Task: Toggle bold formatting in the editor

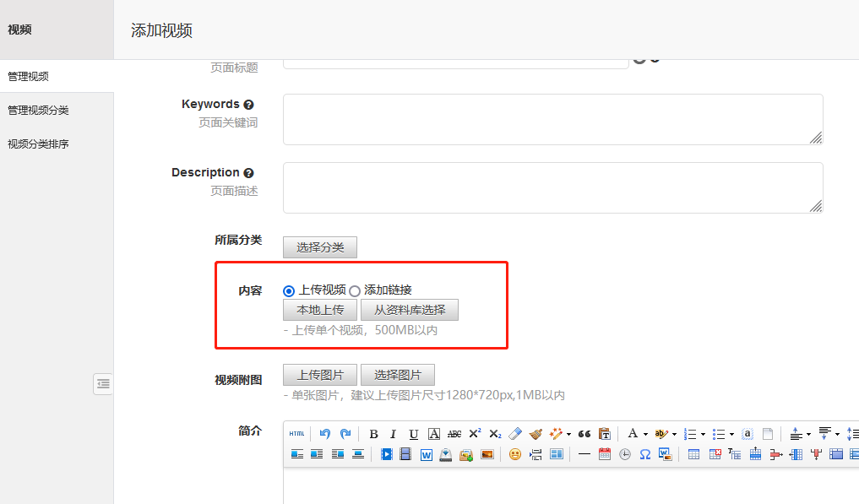Action: click(x=372, y=433)
